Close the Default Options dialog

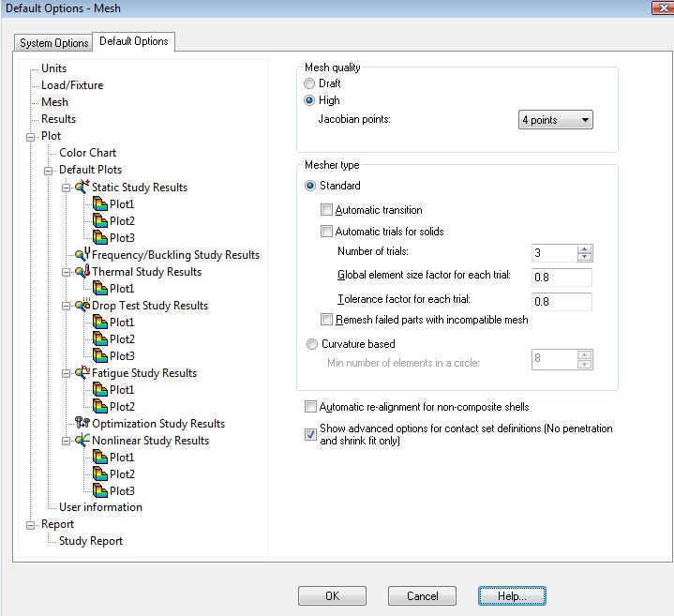[x=663, y=8]
